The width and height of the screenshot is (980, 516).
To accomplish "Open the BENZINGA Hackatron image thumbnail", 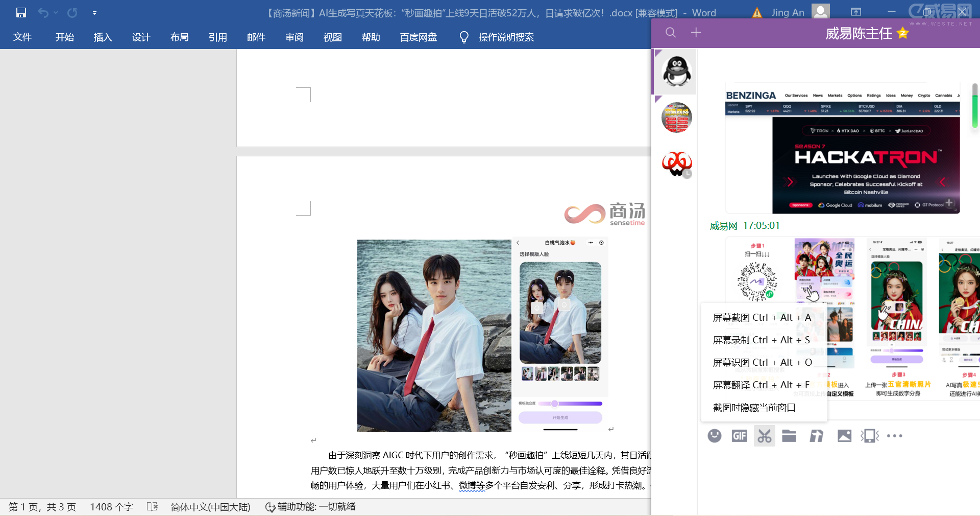I will [x=842, y=148].
